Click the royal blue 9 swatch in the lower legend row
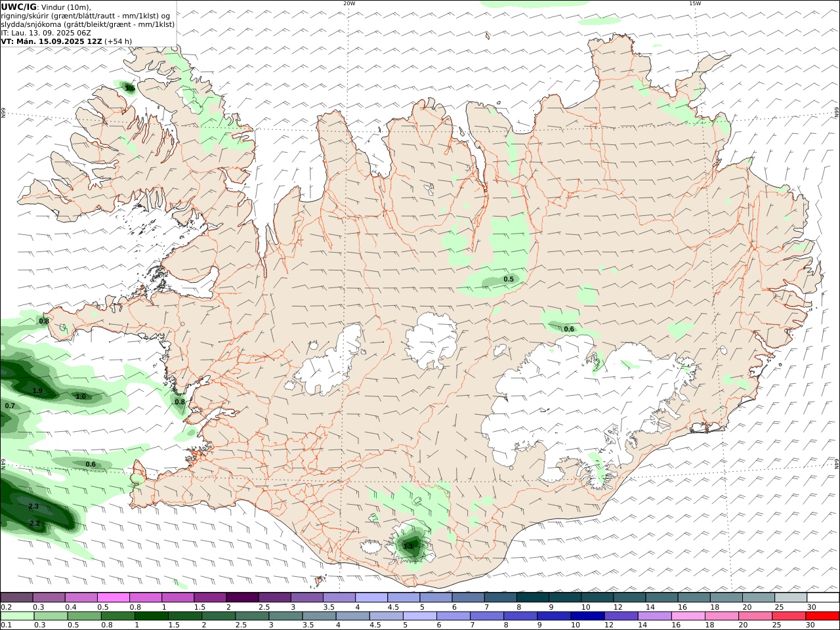The width and height of the screenshot is (840, 630). click(x=555, y=616)
